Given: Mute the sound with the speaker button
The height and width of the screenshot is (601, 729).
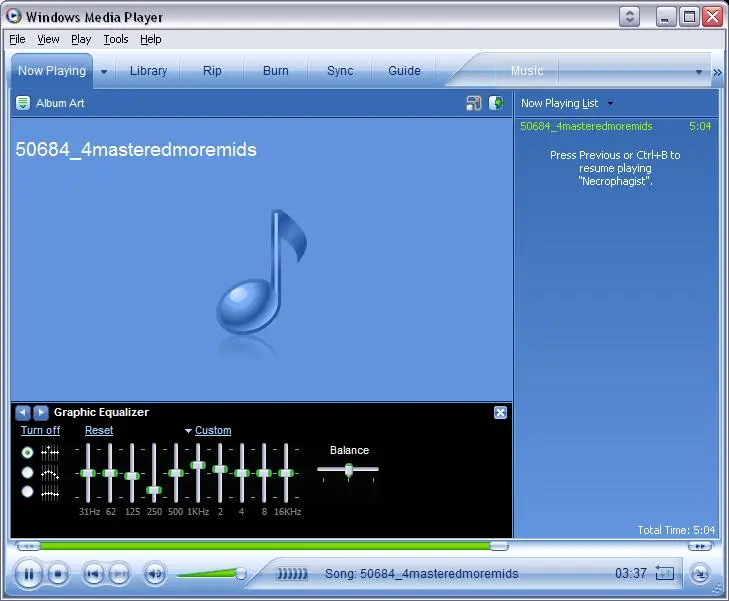Looking at the screenshot, I should pyautogui.click(x=155, y=574).
